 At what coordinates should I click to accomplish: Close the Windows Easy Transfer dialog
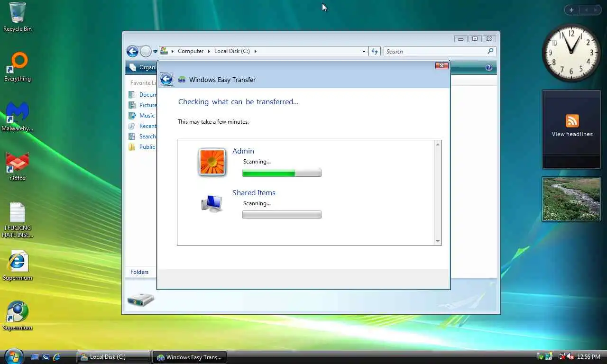click(x=441, y=65)
